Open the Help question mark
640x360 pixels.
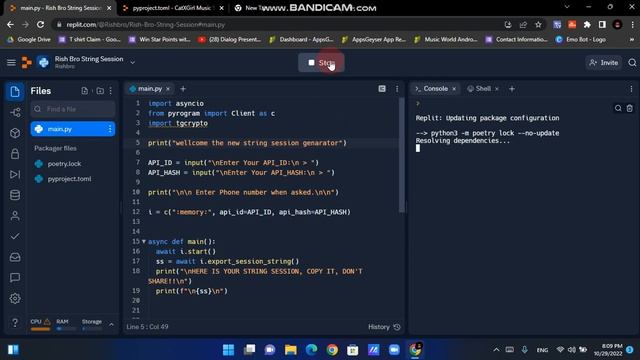15,322
